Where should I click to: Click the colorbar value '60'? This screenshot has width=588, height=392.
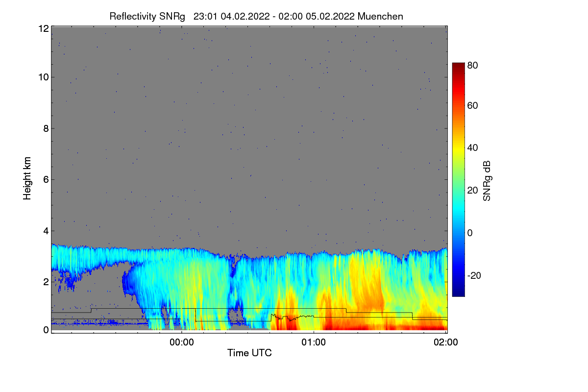[x=473, y=106]
